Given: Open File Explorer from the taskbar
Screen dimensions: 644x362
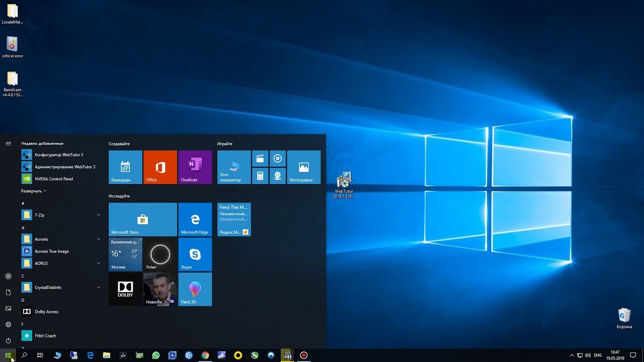Looking at the screenshot, I should click(x=107, y=355).
